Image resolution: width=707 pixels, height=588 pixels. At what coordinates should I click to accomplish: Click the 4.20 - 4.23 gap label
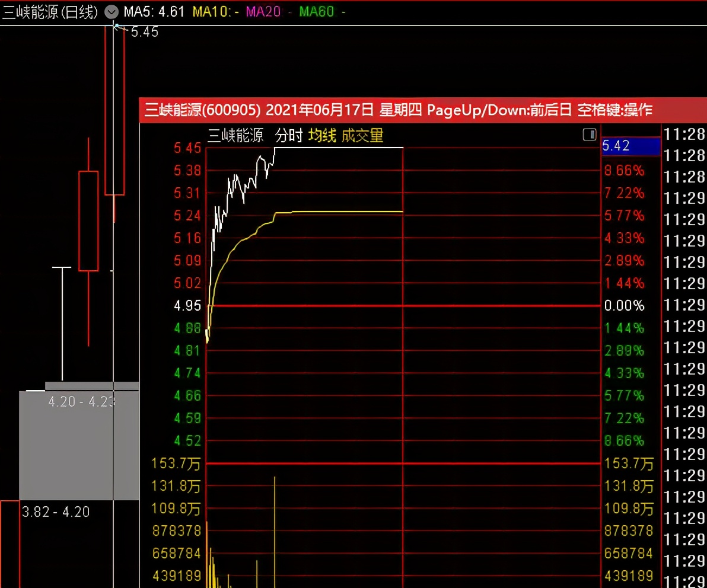click(82, 401)
